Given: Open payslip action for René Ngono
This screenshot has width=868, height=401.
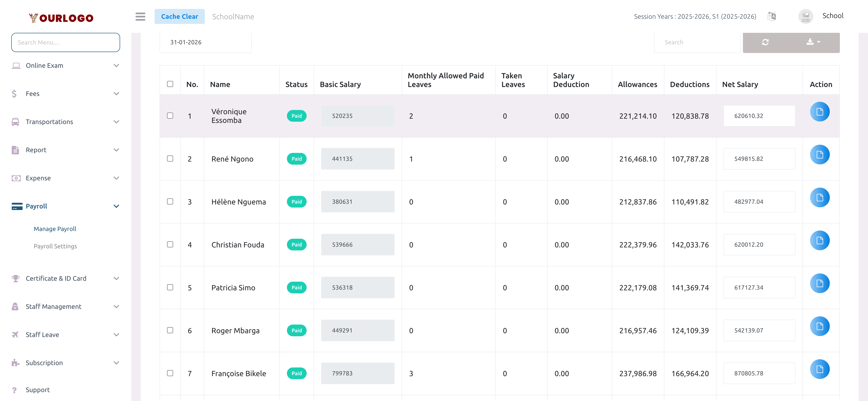Looking at the screenshot, I should pyautogui.click(x=819, y=155).
